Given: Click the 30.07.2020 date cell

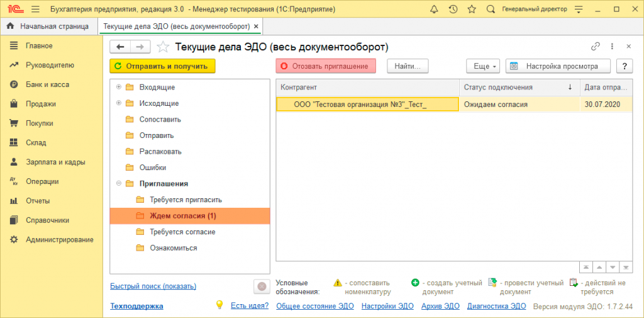Looking at the screenshot, I should (606, 105).
